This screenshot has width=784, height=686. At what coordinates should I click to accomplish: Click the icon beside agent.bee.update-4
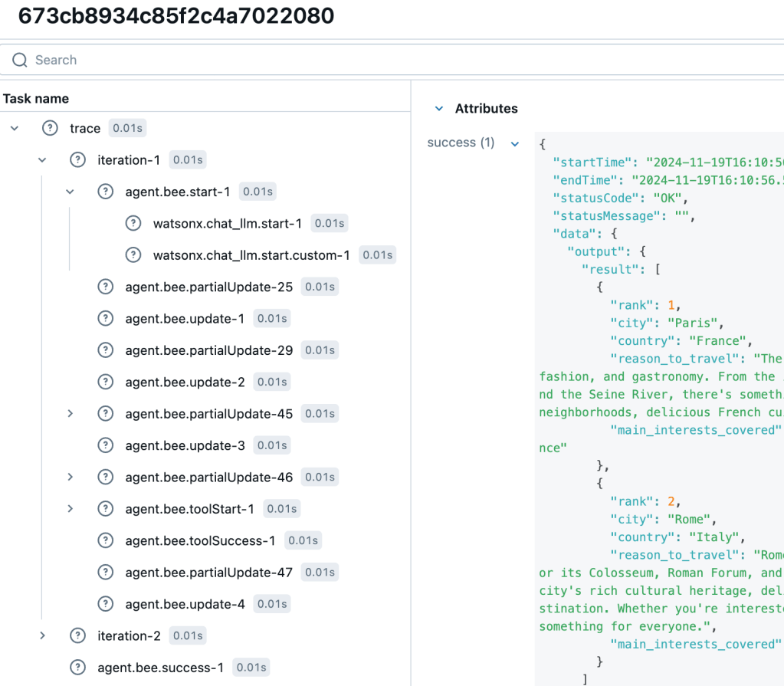(x=105, y=604)
